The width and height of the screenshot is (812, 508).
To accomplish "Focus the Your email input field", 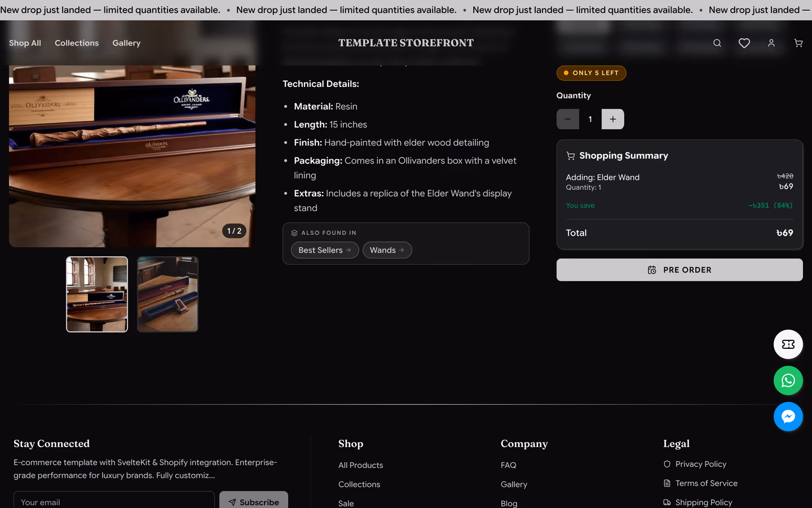I will click(x=114, y=501).
